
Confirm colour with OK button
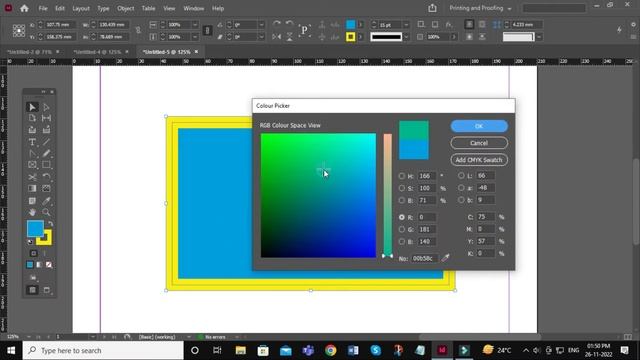pyautogui.click(x=479, y=126)
